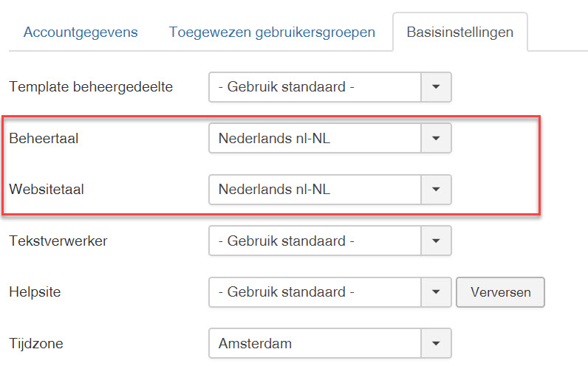Expand Tijdzone dropdown arrow

(x=436, y=343)
